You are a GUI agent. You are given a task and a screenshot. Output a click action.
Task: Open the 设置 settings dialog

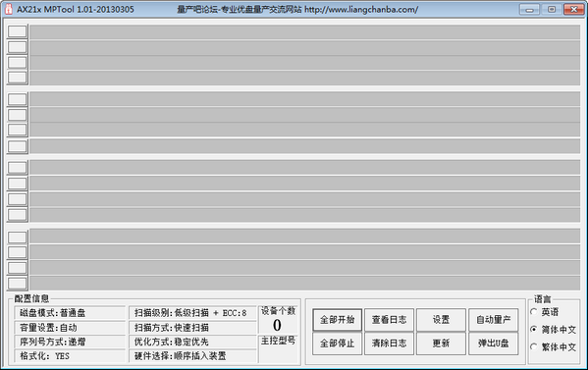(x=441, y=320)
